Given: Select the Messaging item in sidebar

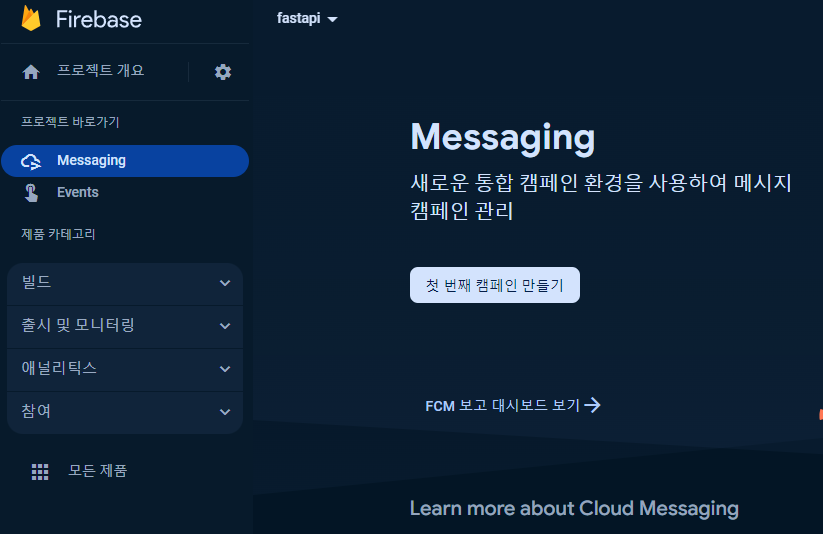Looking at the screenshot, I should pos(125,161).
